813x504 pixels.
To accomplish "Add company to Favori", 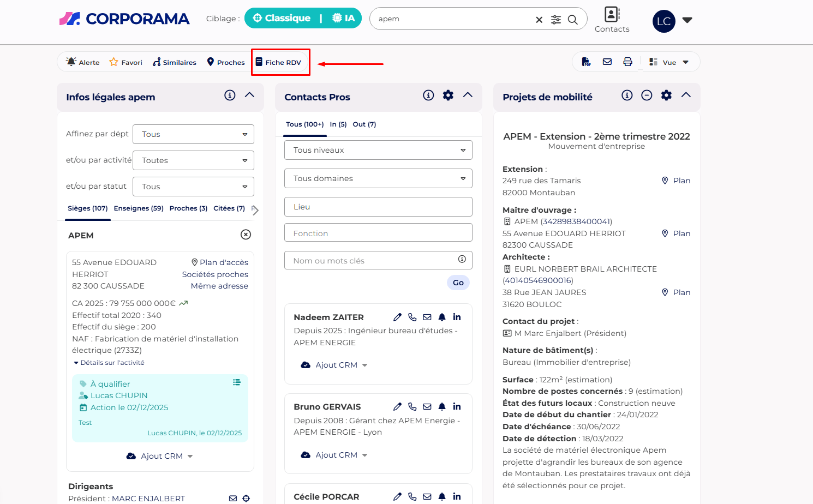I will pyautogui.click(x=125, y=62).
